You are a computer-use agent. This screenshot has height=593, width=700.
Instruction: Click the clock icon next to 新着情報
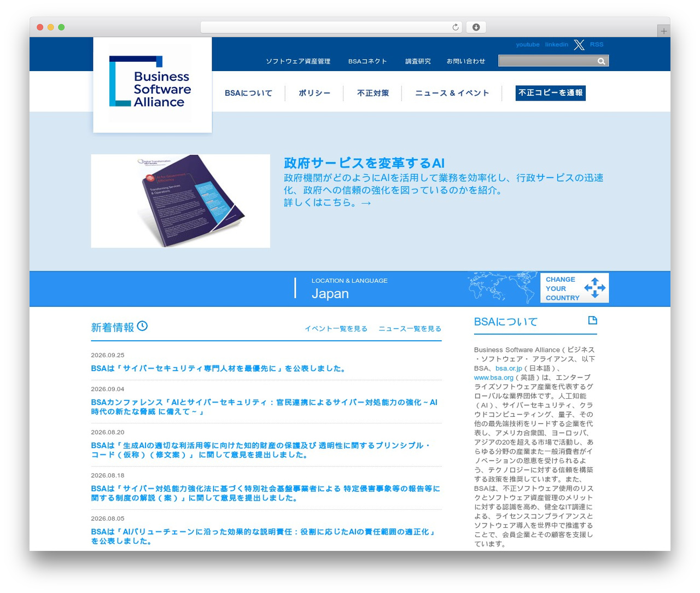[x=142, y=326]
